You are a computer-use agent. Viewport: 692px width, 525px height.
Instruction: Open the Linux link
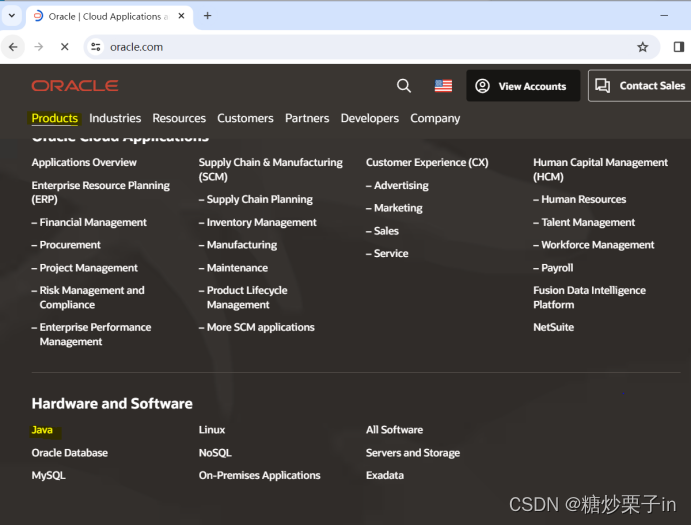tap(212, 430)
